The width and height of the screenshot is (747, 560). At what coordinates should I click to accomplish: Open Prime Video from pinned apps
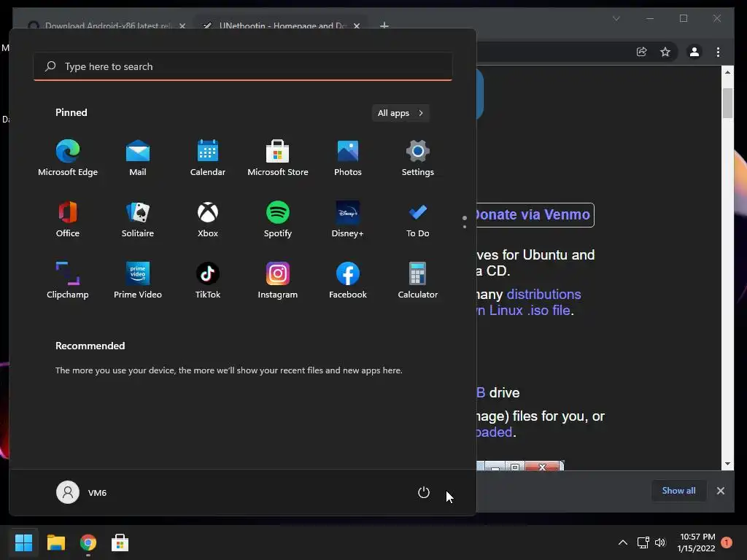138,281
